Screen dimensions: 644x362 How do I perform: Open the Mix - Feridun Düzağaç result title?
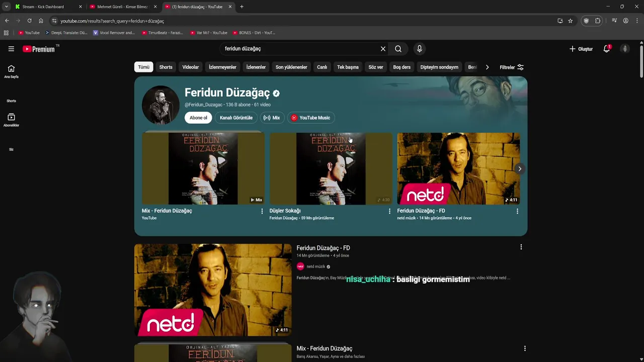325,348
